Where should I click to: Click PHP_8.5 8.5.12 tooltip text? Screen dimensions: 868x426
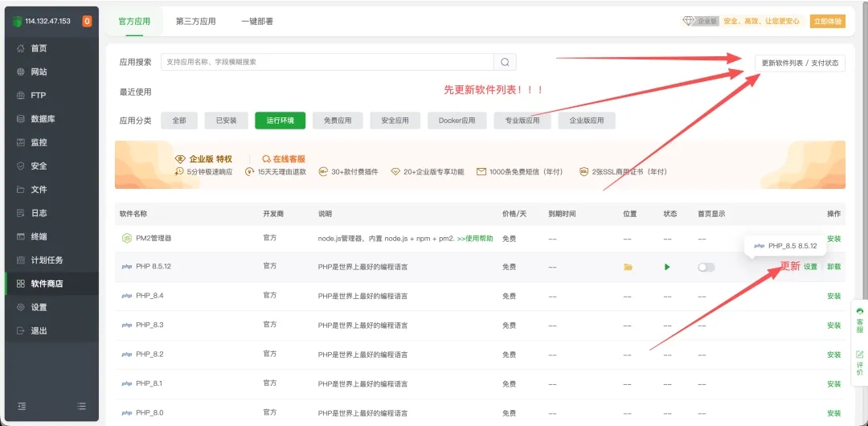(792, 245)
